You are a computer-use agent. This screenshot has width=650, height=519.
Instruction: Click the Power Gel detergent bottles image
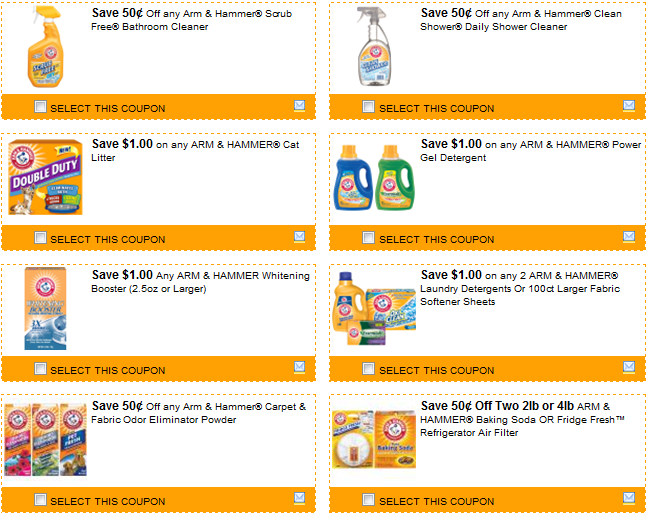click(374, 177)
